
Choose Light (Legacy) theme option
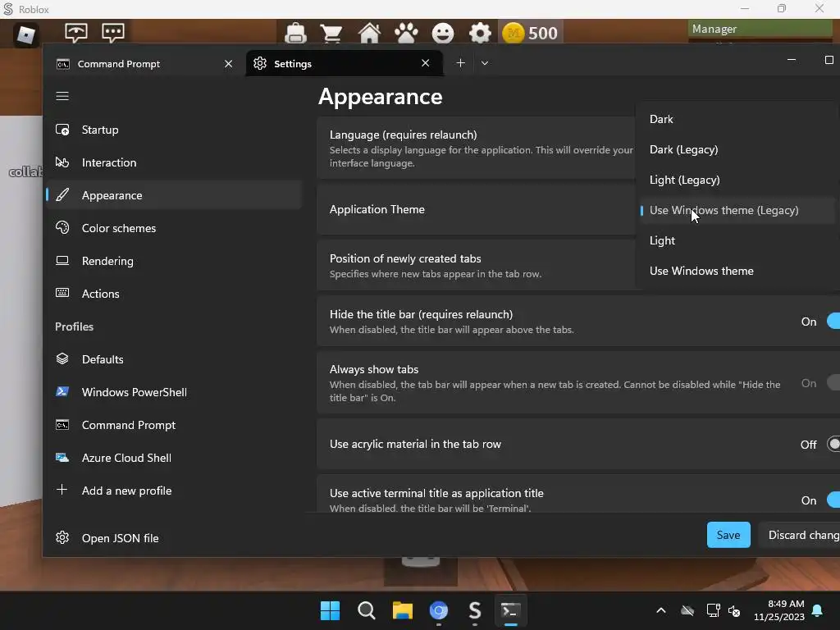pyautogui.click(x=737, y=180)
